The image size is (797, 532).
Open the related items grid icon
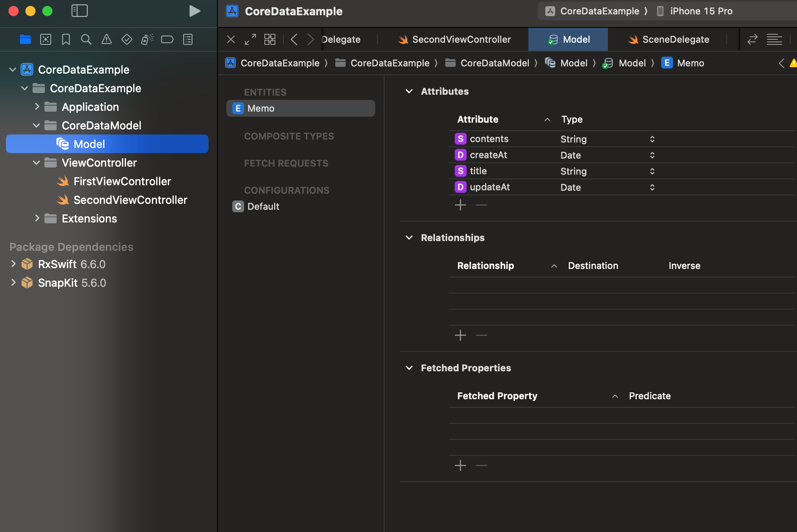pyautogui.click(x=270, y=39)
